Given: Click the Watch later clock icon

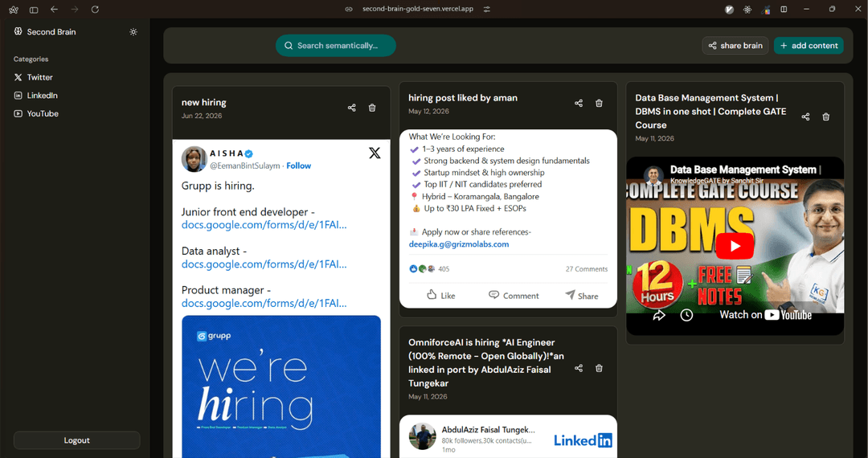Looking at the screenshot, I should pos(686,315).
